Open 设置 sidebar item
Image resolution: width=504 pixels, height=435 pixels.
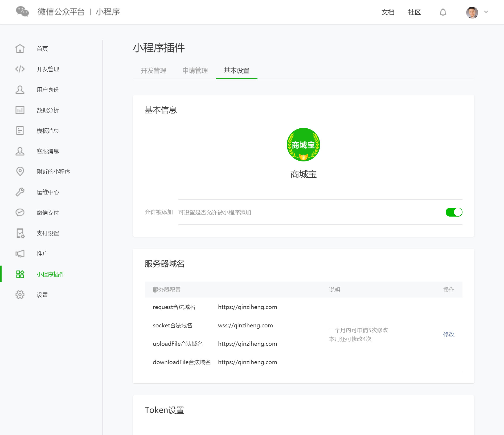(42, 295)
